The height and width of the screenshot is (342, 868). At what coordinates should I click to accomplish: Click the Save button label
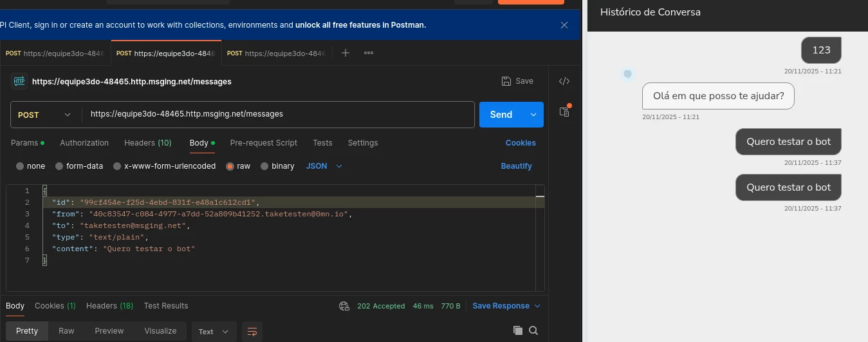(524, 81)
